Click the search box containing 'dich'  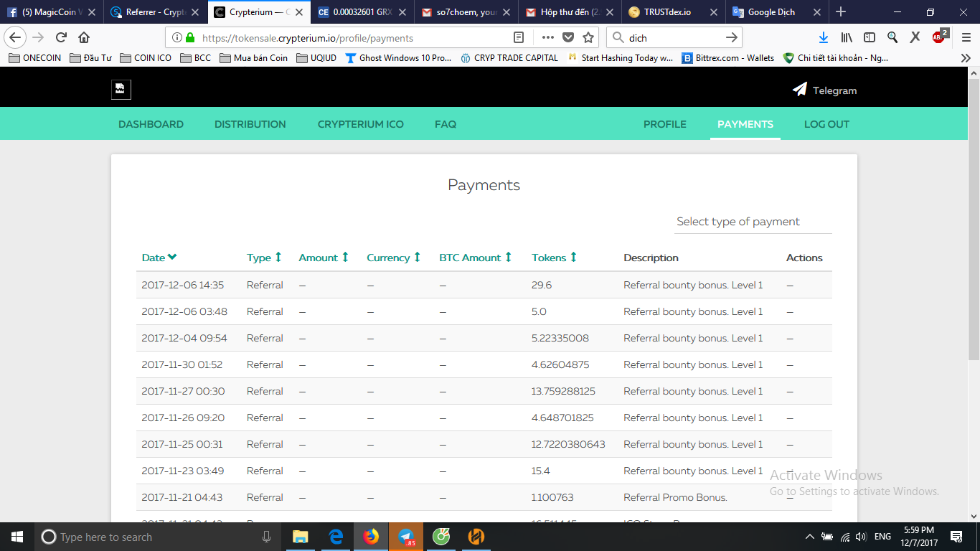675,38
